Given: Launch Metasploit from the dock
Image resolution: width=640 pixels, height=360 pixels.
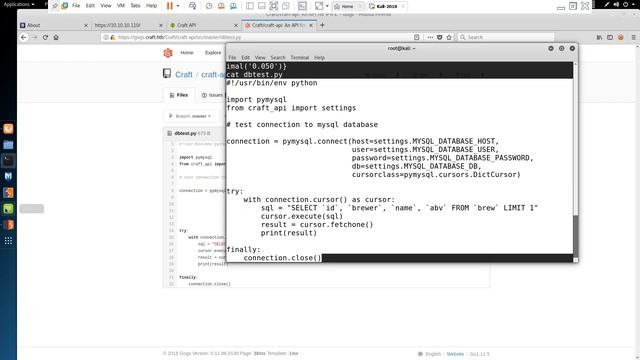Looking at the screenshot, I should pyautogui.click(x=8, y=176).
